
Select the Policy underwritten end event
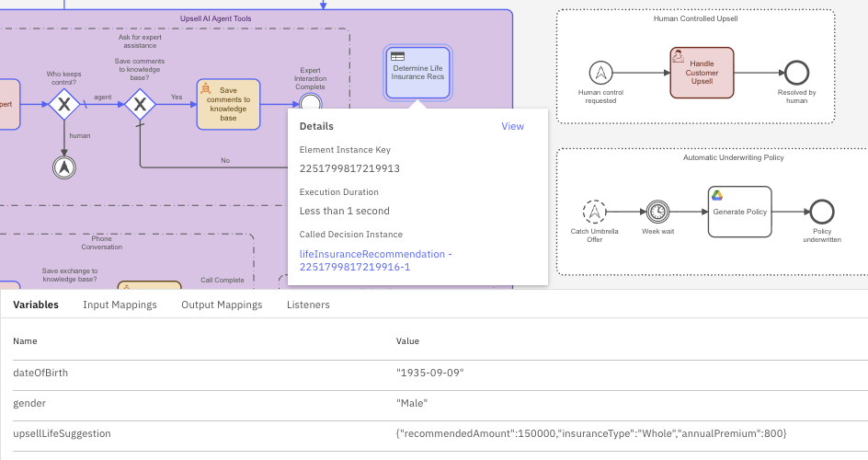[x=822, y=212]
